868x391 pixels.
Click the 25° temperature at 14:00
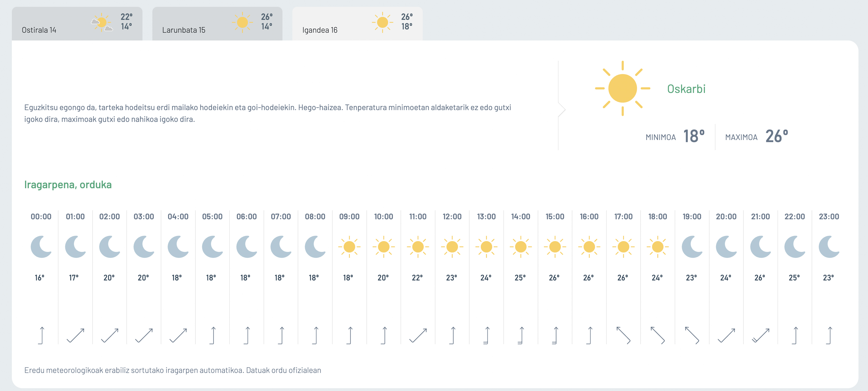pyautogui.click(x=520, y=278)
